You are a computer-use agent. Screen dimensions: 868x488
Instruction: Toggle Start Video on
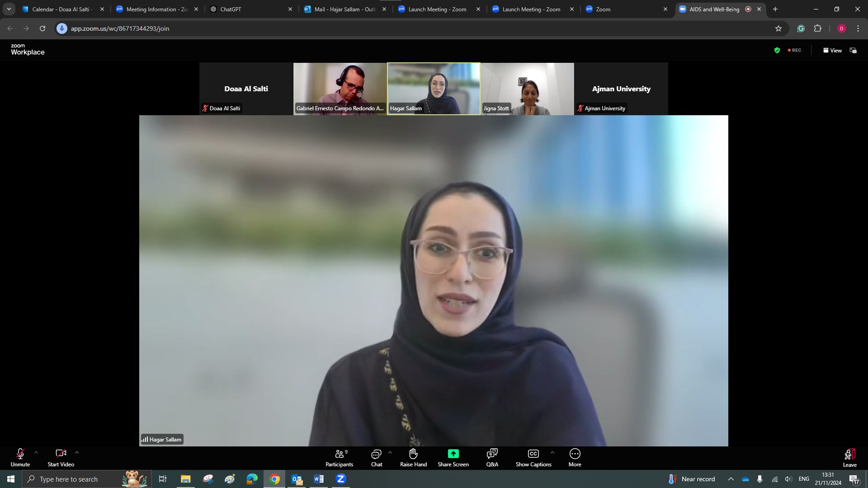click(x=61, y=457)
